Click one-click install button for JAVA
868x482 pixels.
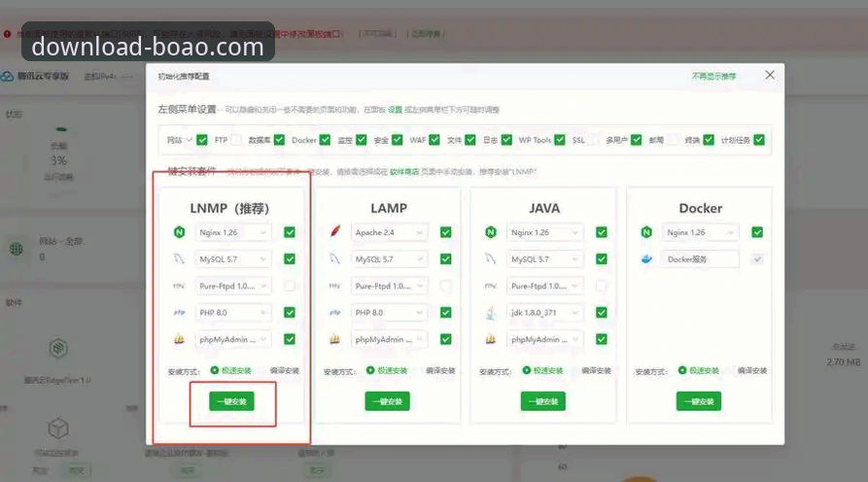543,401
